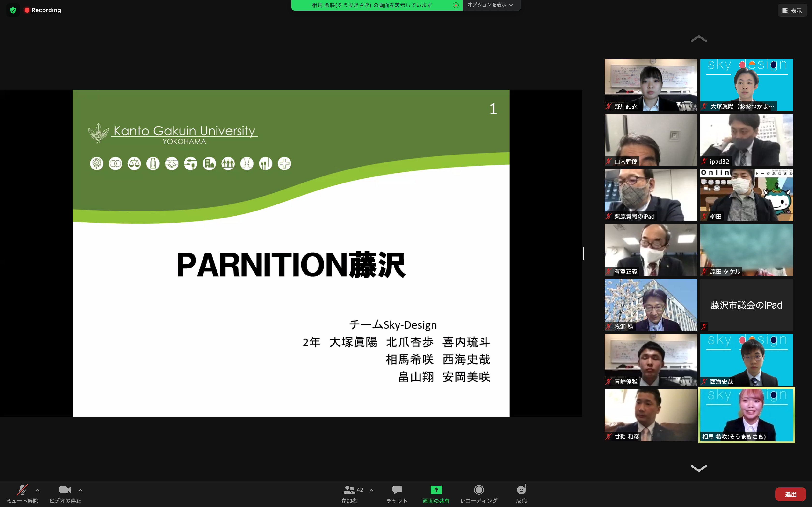
Task: Toggle the View (表示) layout button
Action: pyautogui.click(x=792, y=10)
